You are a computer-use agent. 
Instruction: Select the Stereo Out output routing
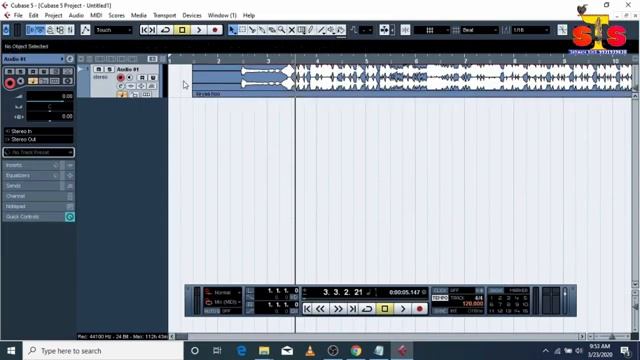pyautogui.click(x=39, y=140)
